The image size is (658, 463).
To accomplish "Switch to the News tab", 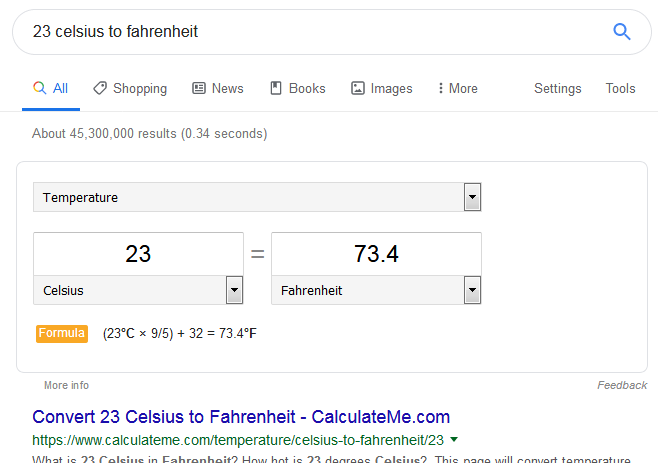I will pyautogui.click(x=218, y=88).
